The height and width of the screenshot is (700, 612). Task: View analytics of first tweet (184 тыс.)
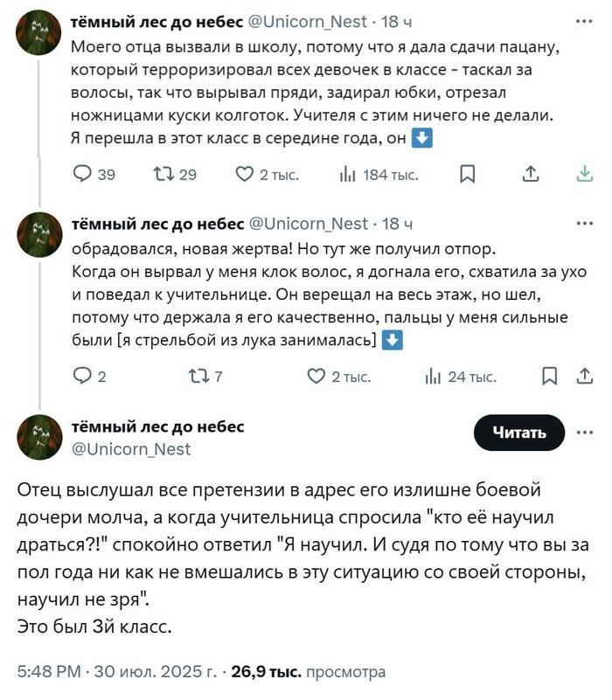click(346, 175)
